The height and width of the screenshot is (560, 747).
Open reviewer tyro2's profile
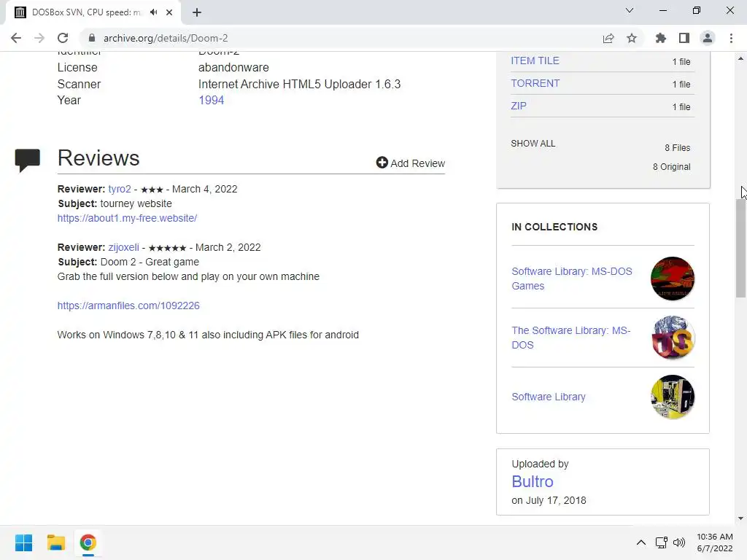pyautogui.click(x=120, y=189)
